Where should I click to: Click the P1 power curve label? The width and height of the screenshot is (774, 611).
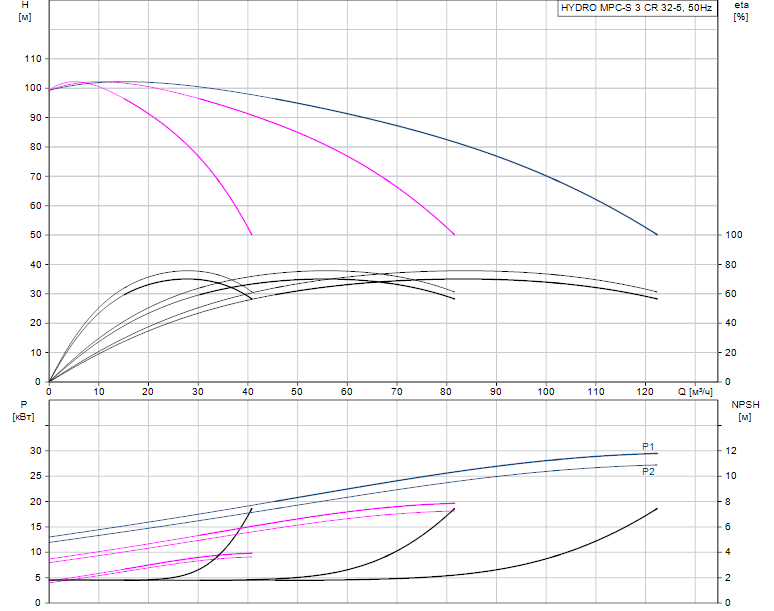(648, 447)
